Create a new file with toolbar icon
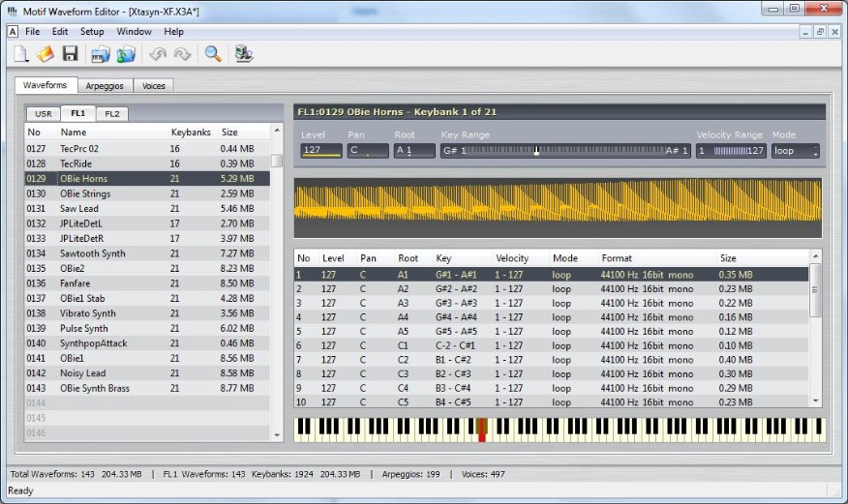848x504 pixels. (x=21, y=54)
